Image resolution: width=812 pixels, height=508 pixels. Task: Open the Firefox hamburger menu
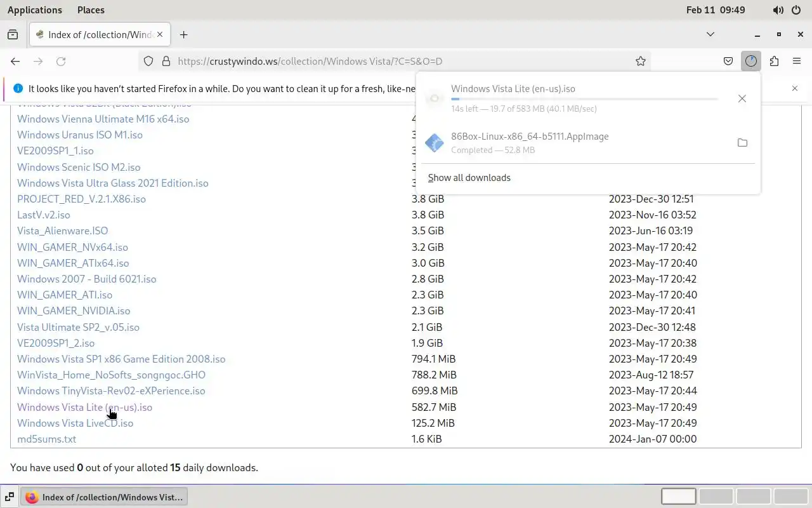(797, 61)
